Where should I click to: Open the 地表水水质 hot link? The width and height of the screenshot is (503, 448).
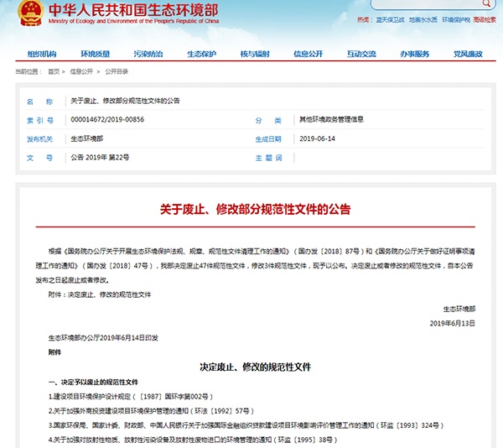click(423, 18)
